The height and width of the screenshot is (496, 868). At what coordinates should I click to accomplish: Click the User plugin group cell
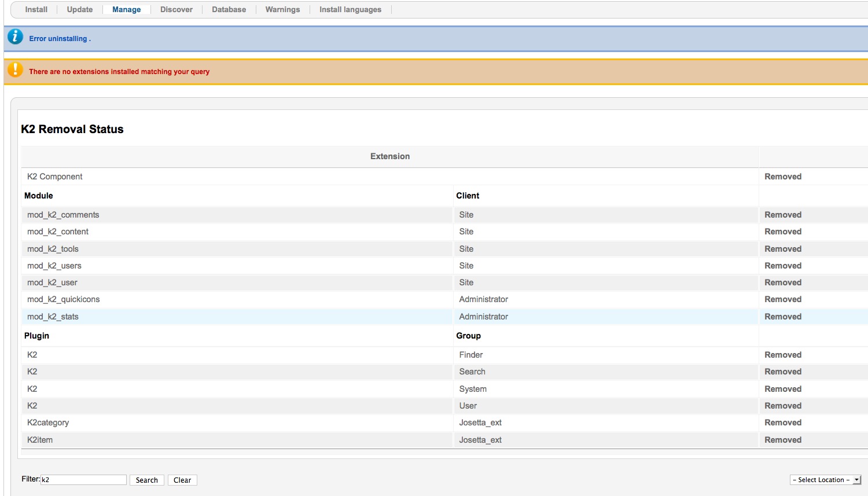tap(468, 406)
